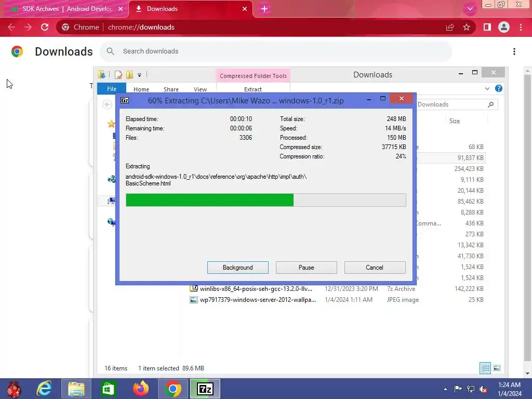Viewport: 532px width, 399px height.
Task: Open the View ribbon tab
Action: click(200, 89)
